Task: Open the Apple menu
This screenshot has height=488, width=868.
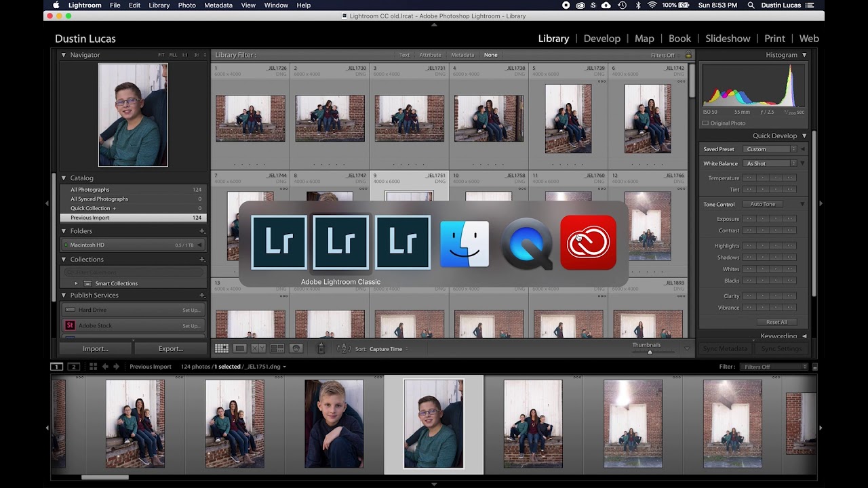Action: point(56,5)
